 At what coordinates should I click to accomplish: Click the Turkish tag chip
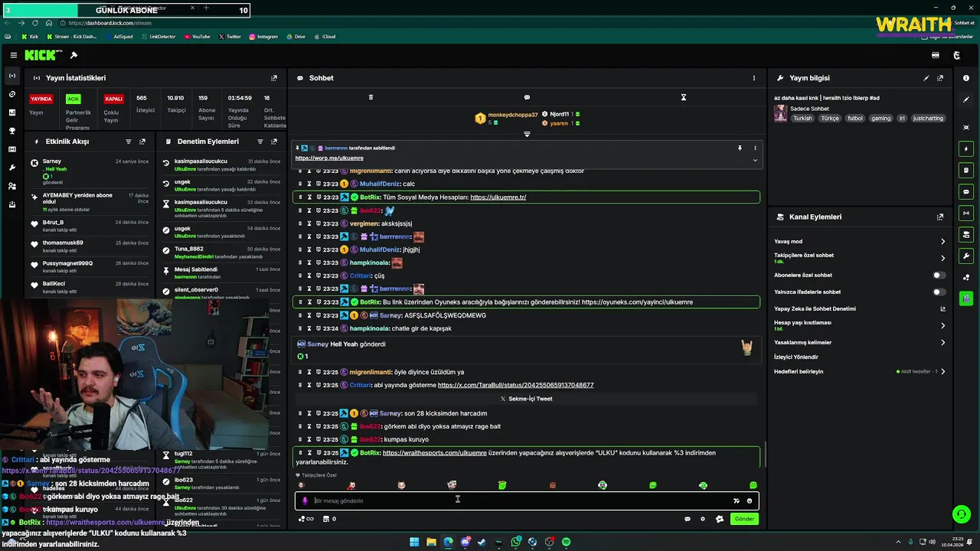(x=802, y=119)
